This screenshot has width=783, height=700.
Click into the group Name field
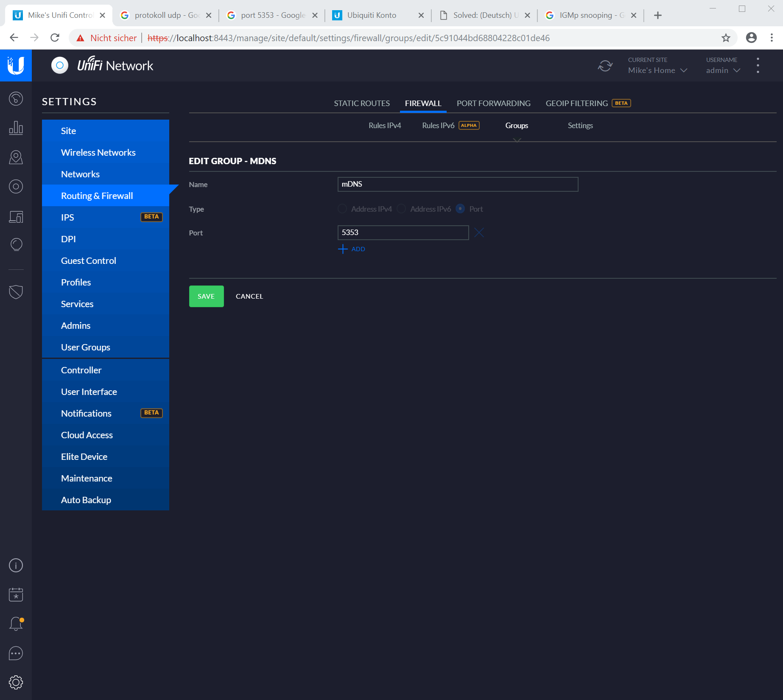458,184
